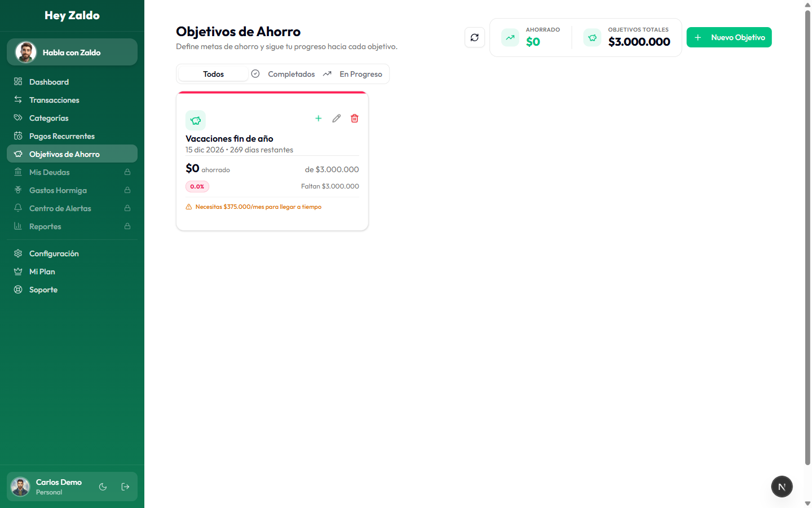
Task: Select the pencil edit icon on the goal card
Action: pyautogui.click(x=337, y=118)
